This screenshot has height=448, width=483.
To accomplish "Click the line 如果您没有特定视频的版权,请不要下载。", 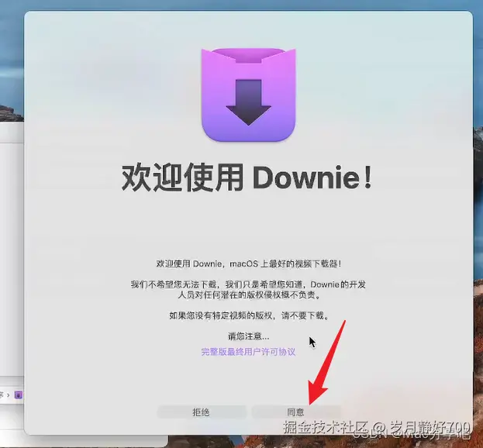I will (249, 315).
